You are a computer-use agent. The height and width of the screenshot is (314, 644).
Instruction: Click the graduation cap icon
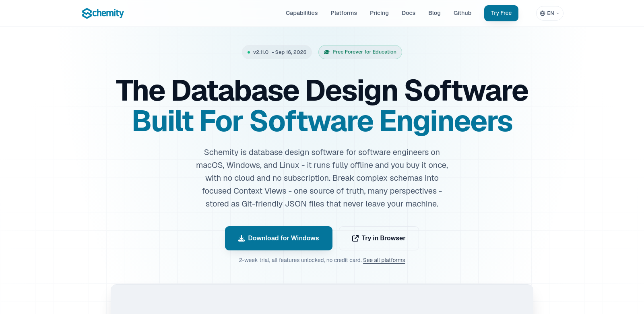[x=327, y=52]
